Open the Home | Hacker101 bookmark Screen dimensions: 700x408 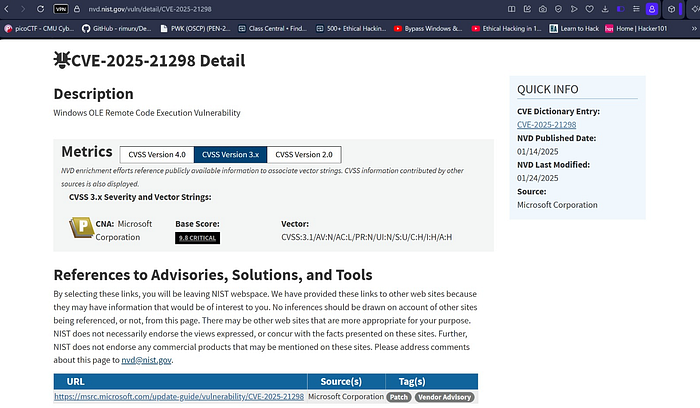click(x=636, y=29)
